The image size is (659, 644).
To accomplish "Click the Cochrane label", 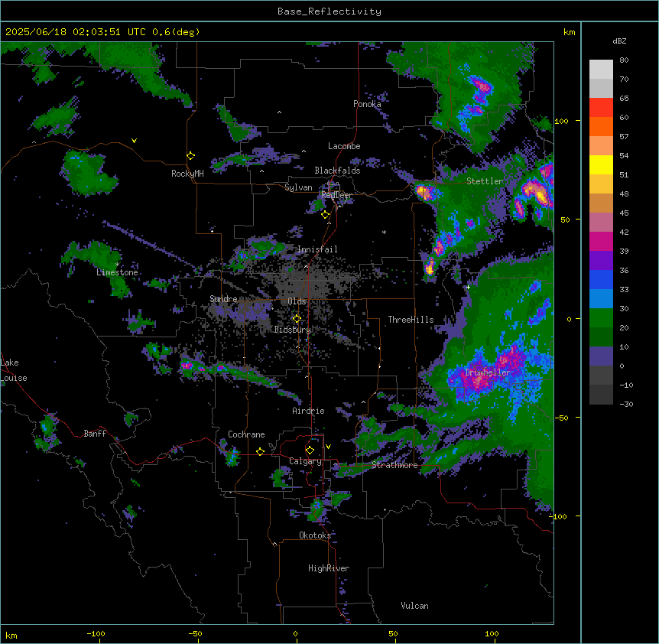I will (246, 434).
